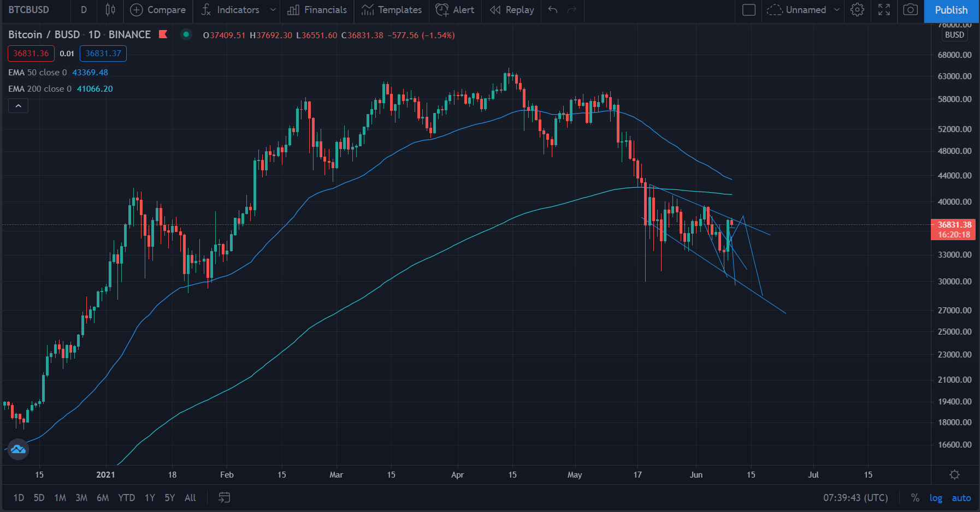Expand the Indicators favorites dropdown arrow
The height and width of the screenshot is (512, 980).
pos(273,10)
